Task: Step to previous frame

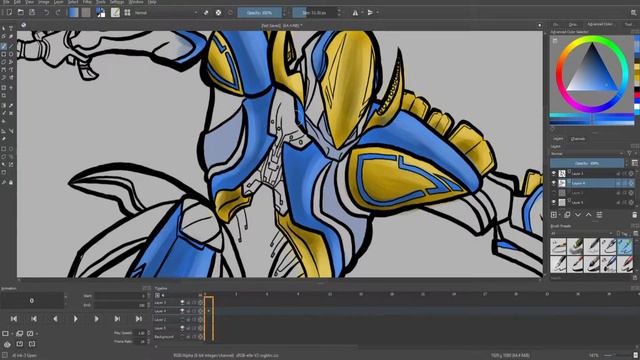Action: click(x=55, y=318)
